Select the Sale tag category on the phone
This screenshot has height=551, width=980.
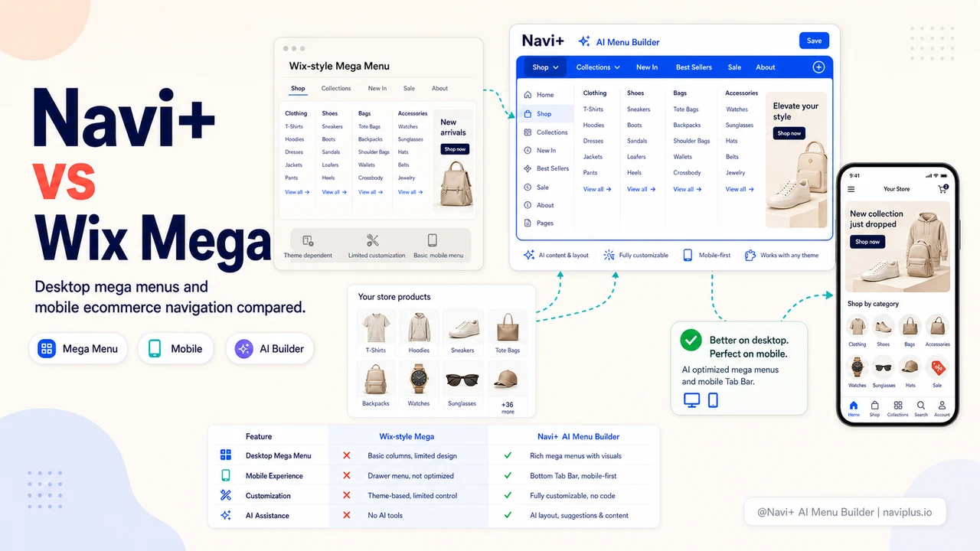[937, 368]
